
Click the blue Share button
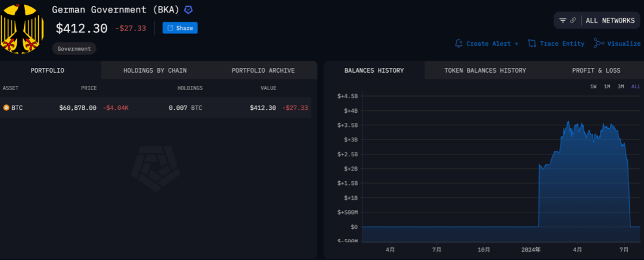(x=180, y=28)
